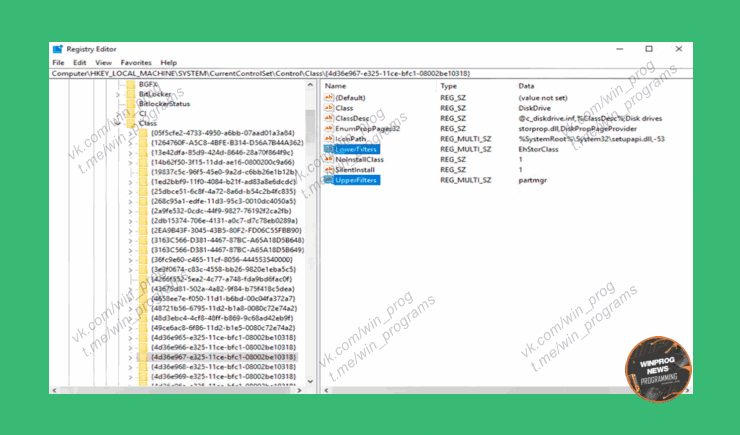Expand key {2db15374-706e-4131-a0c7-d7c78eb0289a}
Viewport: 740px width, 435px height.
point(131,221)
